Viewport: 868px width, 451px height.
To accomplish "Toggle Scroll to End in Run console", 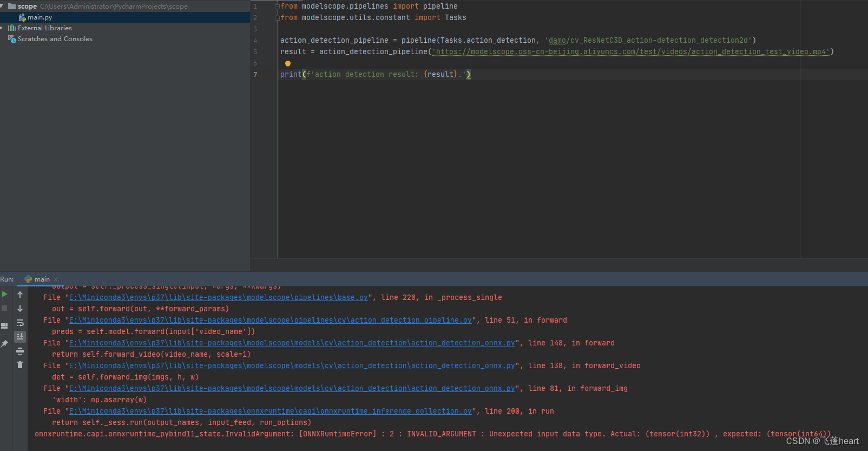I will pos(20,337).
